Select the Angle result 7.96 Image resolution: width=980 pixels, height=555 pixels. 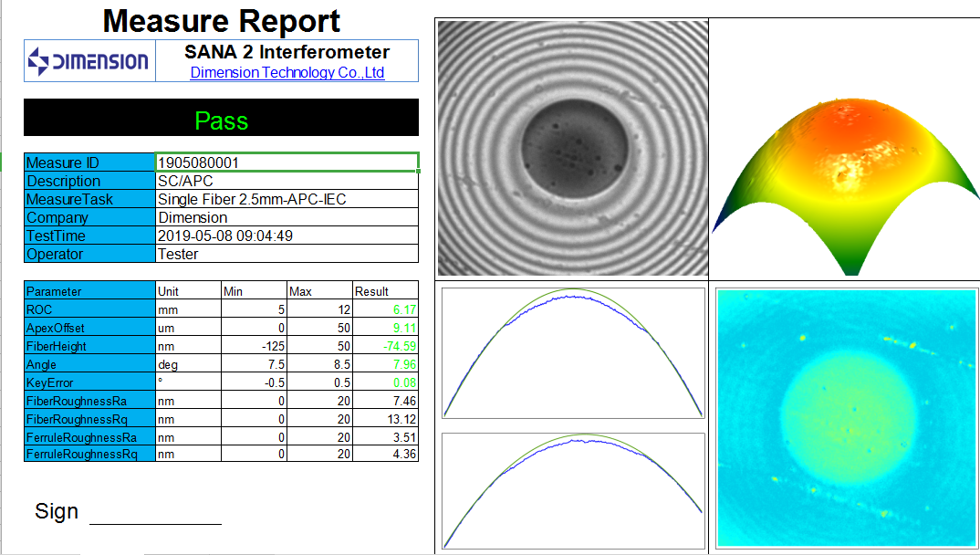click(x=385, y=363)
